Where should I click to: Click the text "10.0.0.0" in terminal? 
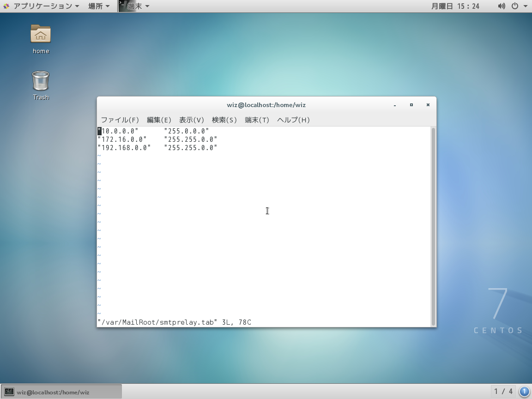coord(118,131)
